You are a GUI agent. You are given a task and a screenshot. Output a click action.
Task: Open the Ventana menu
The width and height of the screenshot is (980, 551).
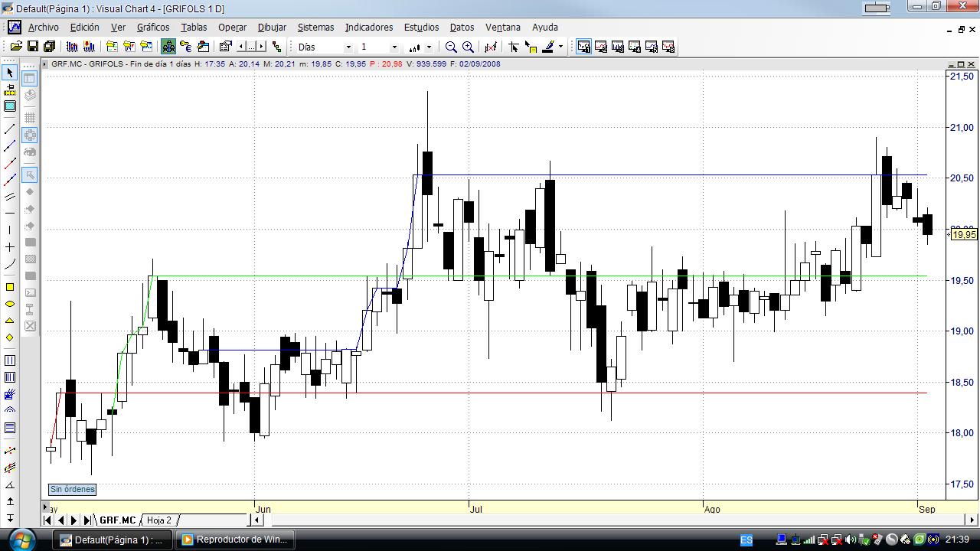[503, 27]
